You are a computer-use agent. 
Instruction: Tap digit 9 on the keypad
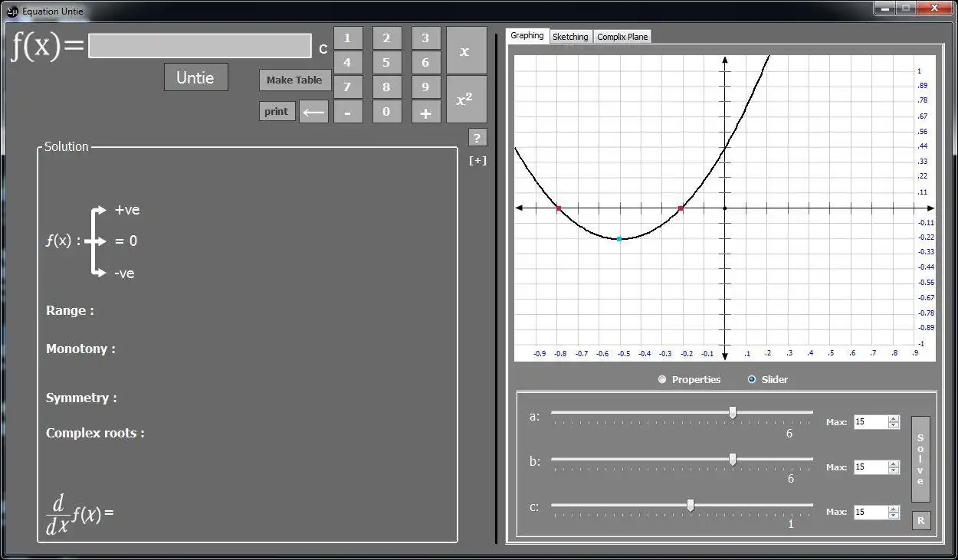coord(426,87)
